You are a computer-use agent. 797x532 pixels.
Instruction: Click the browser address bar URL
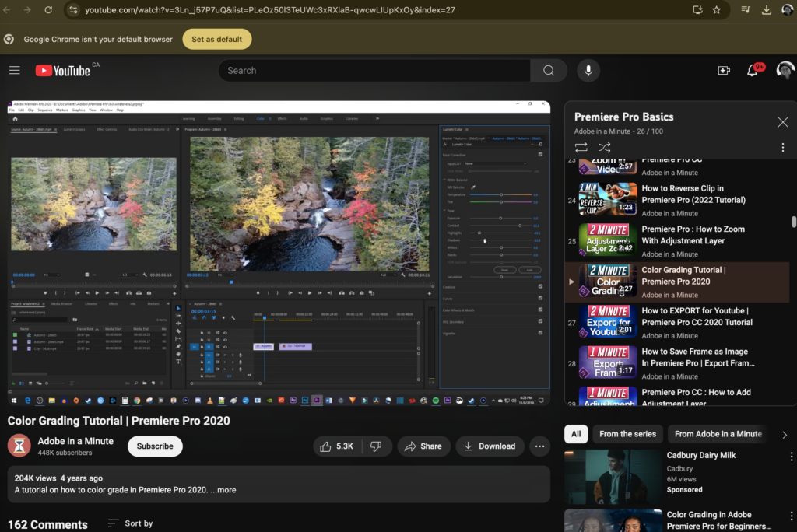click(270, 9)
